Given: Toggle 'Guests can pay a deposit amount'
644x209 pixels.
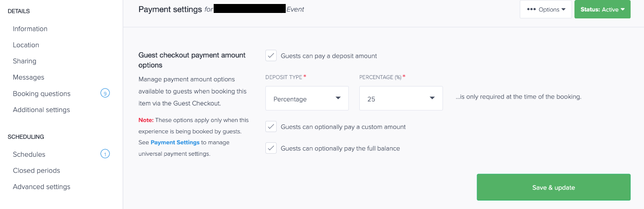Looking at the screenshot, I should click(271, 56).
